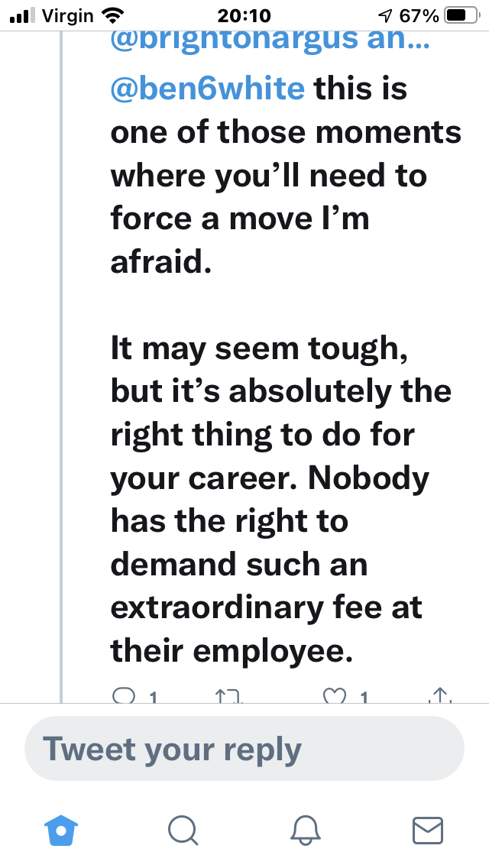Open Messages envelope tab
This screenshot has height=868, width=489.
coord(428,831)
